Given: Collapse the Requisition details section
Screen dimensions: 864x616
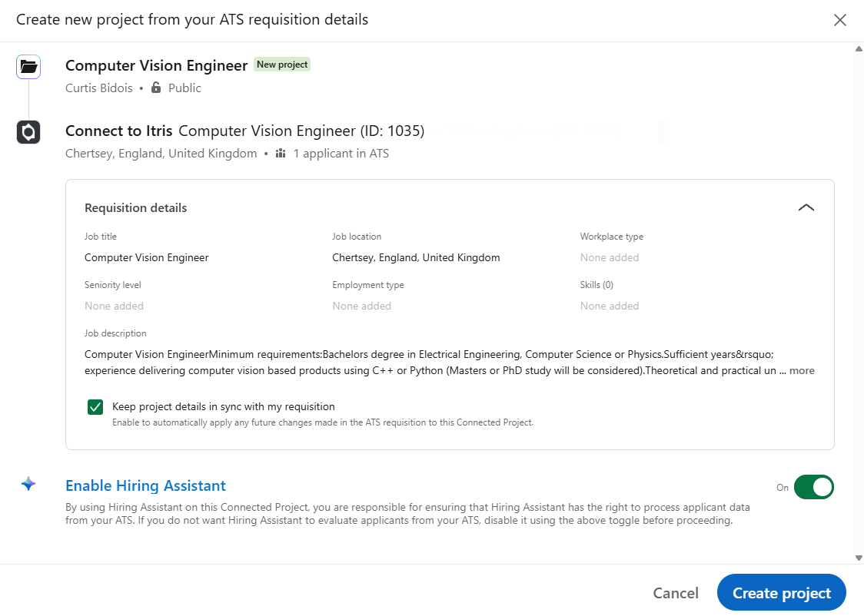Looking at the screenshot, I should [x=806, y=207].
